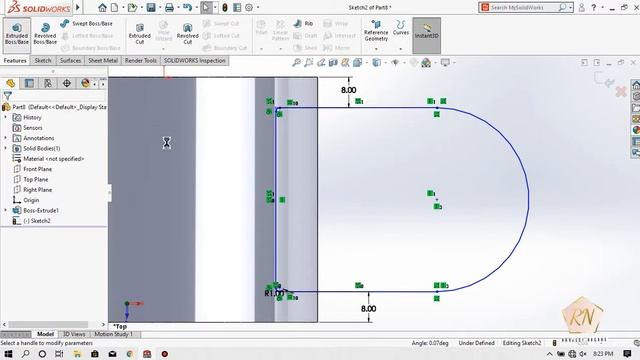The height and width of the screenshot is (360, 640).
Task: Click the Hide/Show Items eye icon
Action: click(x=395, y=62)
